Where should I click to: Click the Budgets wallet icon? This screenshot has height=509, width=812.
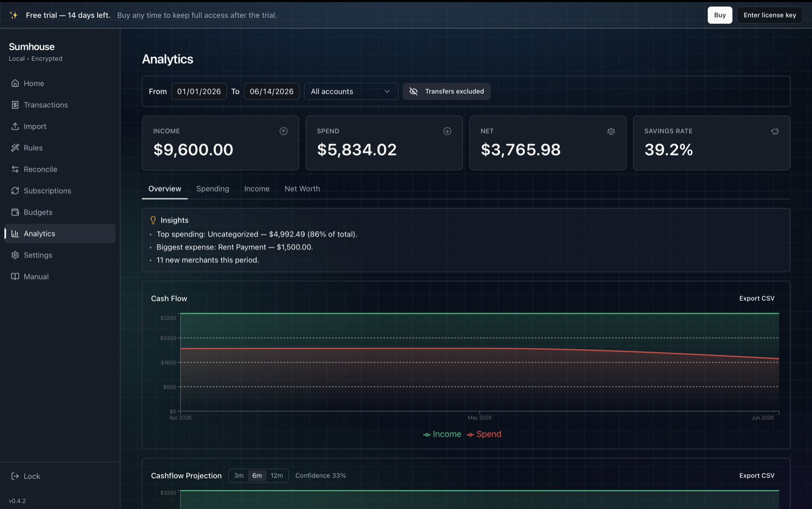[x=15, y=212]
